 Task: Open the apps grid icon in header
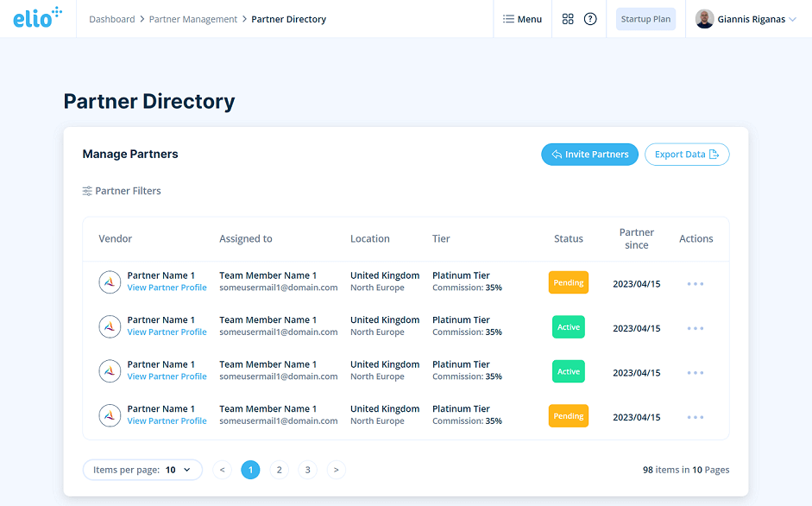click(567, 18)
